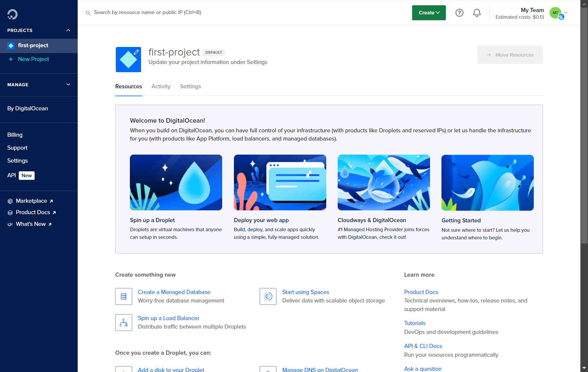
Task: Open Support in the sidebar
Action: point(17,148)
